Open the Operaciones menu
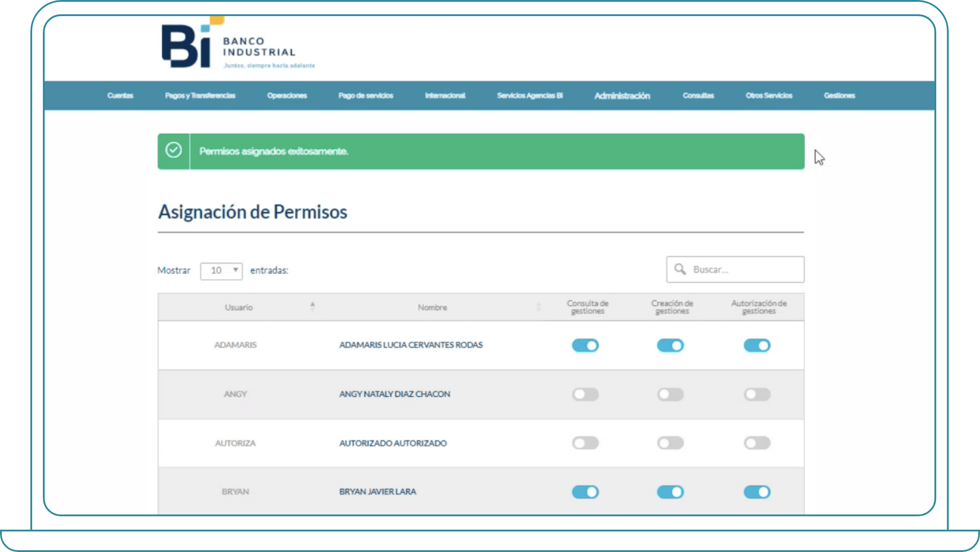This screenshot has height=552, width=980. (287, 96)
